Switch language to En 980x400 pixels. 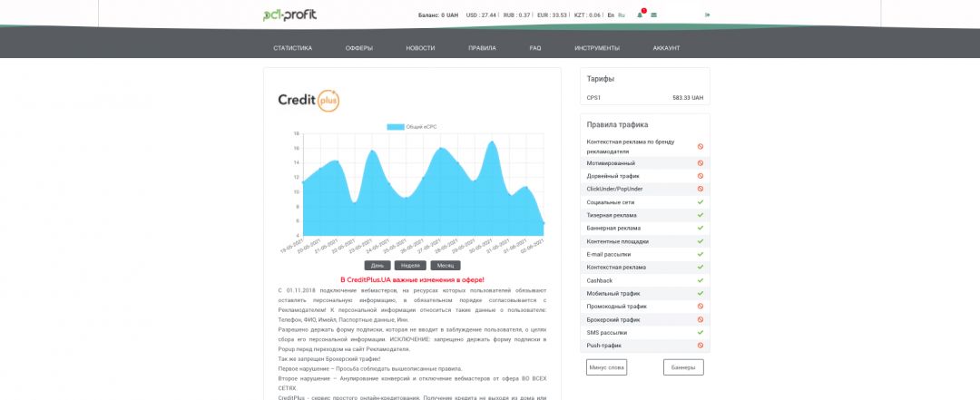pyautogui.click(x=611, y=15)
